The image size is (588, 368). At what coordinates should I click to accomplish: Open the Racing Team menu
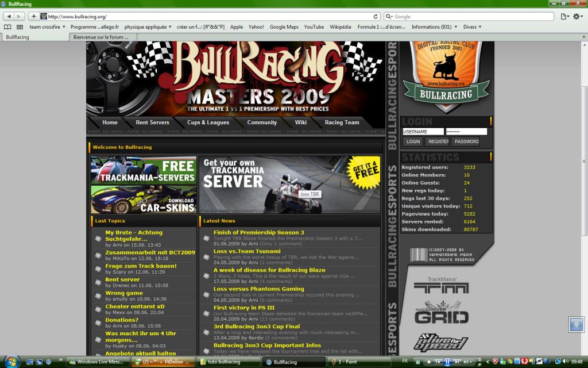pos(342,122)
